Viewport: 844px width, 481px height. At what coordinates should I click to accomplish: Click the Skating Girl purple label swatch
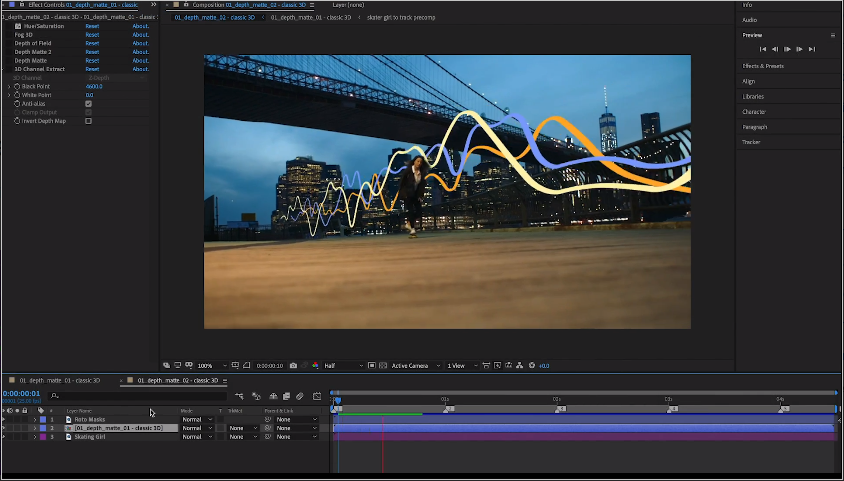[x=43, y=437]
